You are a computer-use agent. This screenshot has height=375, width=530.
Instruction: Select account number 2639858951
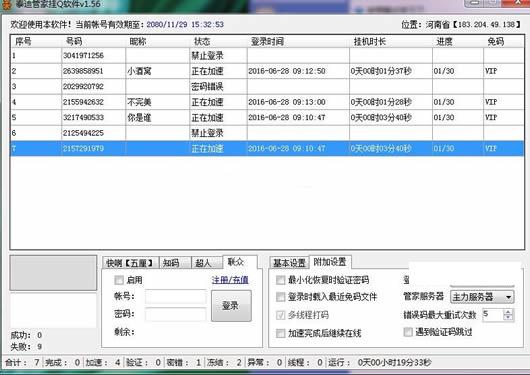[x=83, y=71]
